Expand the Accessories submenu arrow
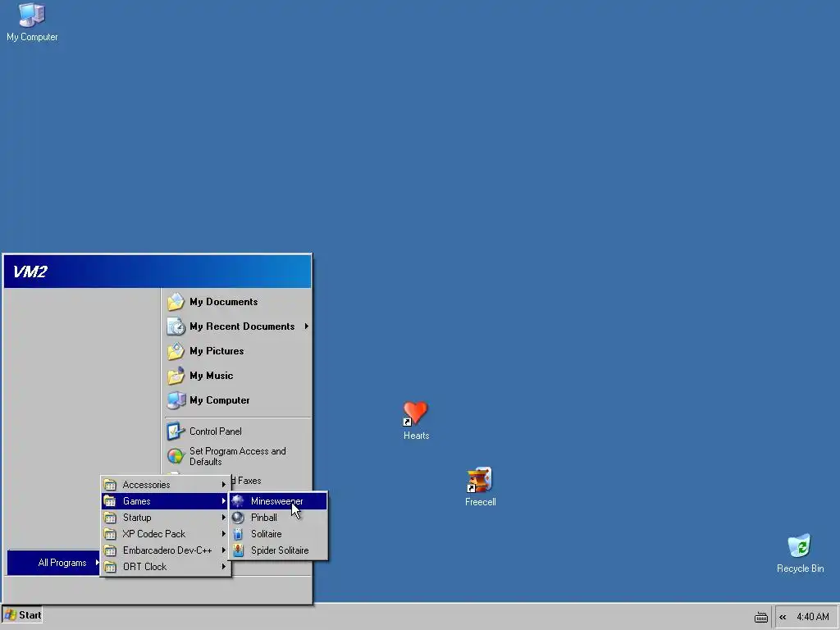 [223, 485]
